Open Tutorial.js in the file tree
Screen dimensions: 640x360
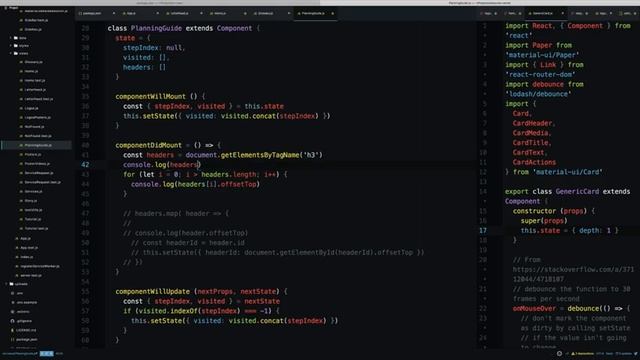point(33,219)
